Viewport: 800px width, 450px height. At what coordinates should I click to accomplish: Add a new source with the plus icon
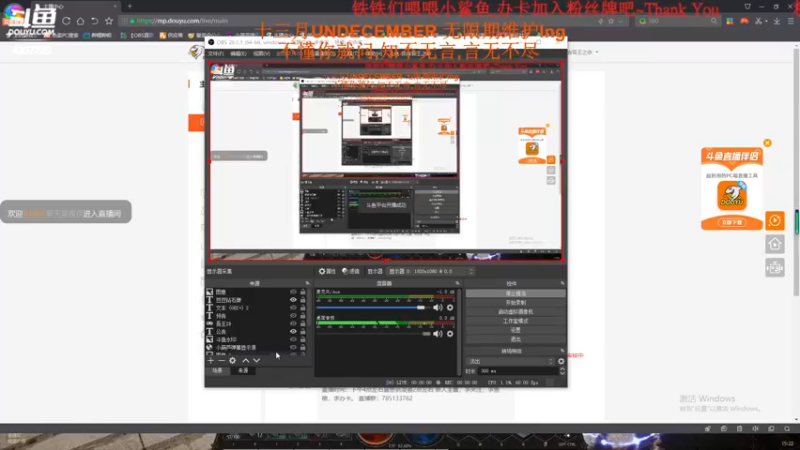[211, 360]
